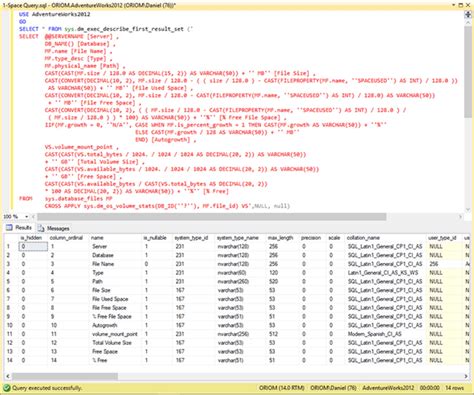Click the '14 rows' status bar entry
The image size is (474, 395).
[455, 388]
